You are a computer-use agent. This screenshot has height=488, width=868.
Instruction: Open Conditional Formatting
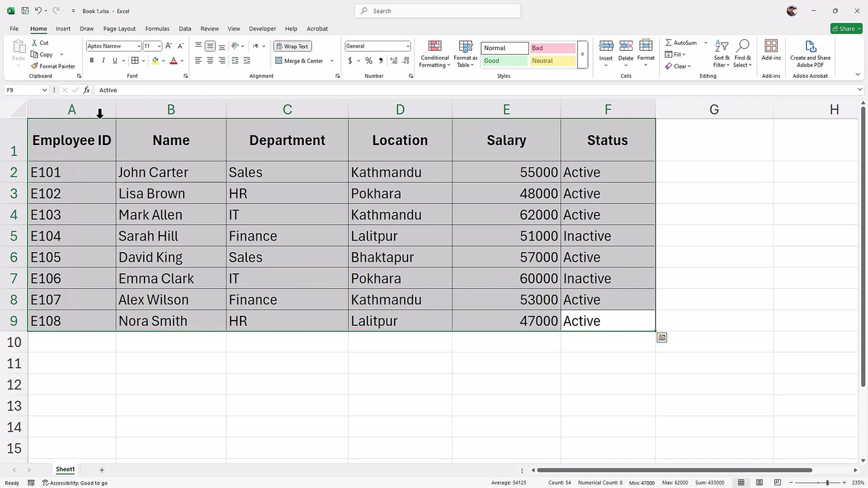coord(435,54)
